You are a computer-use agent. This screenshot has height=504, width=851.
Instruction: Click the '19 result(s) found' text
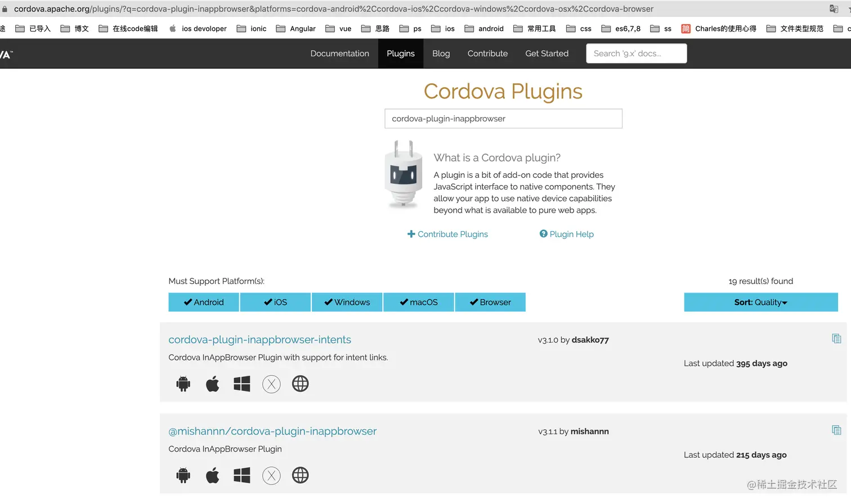(x=761, y=281)
